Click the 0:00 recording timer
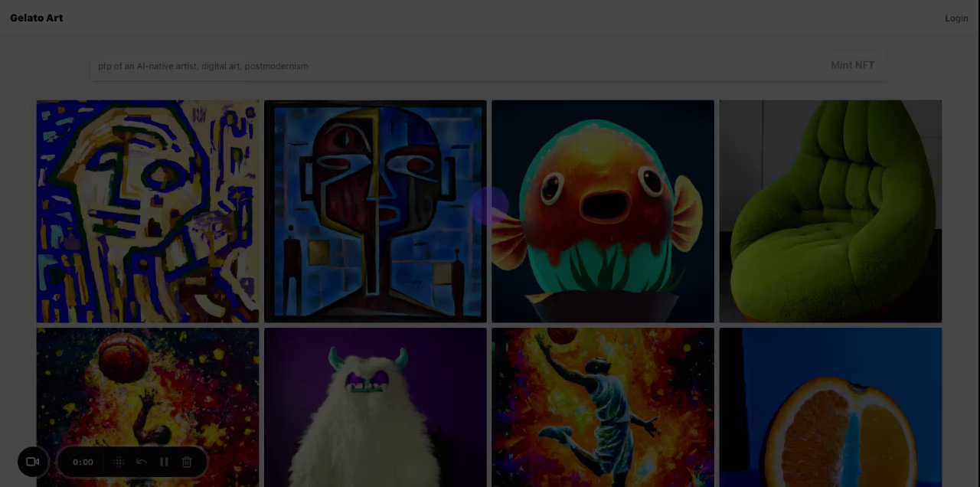 pyautogui.click(x=83, y=462)
